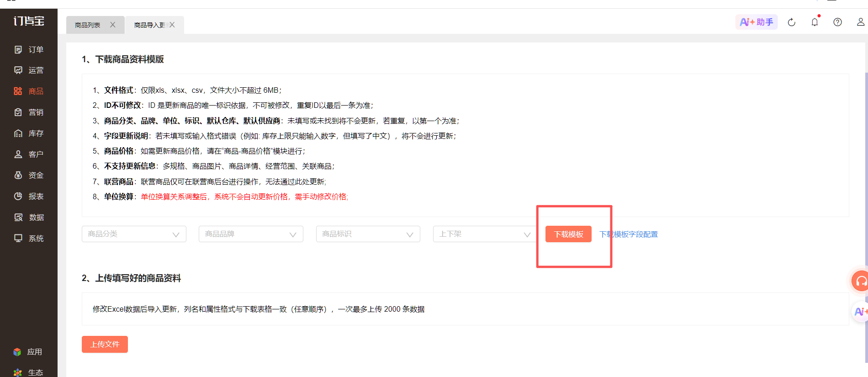Open the 数据 sidebar icon
Screen dimensions: 868x377
tap(18, 217)
